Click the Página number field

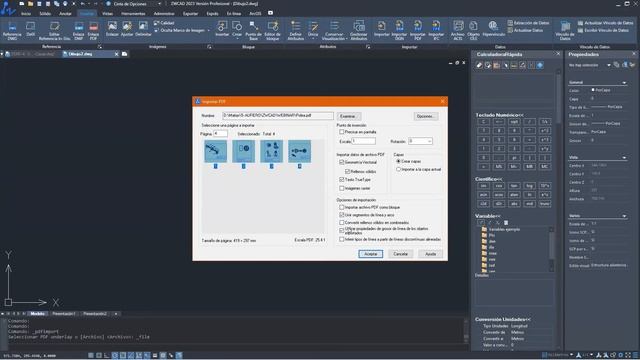[220, 133]
